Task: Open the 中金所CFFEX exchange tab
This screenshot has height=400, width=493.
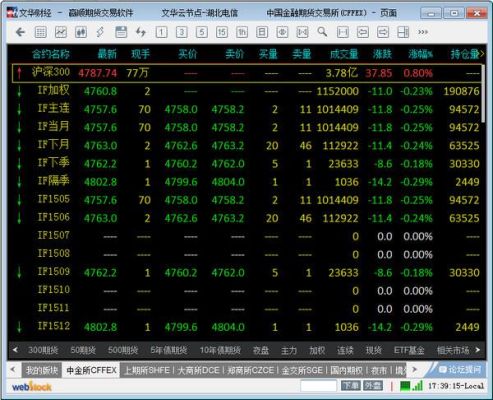Action: tap(91, 370)
